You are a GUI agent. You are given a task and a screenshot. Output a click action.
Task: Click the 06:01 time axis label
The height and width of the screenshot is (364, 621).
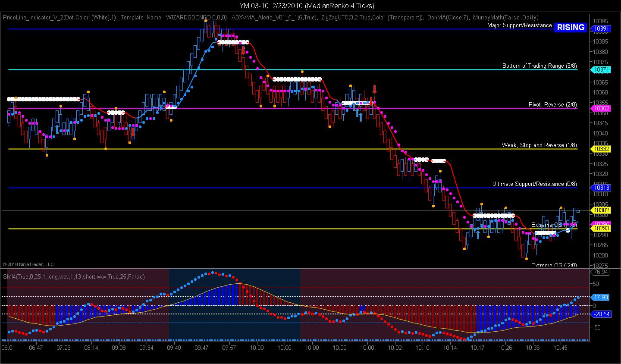(9, 347)
